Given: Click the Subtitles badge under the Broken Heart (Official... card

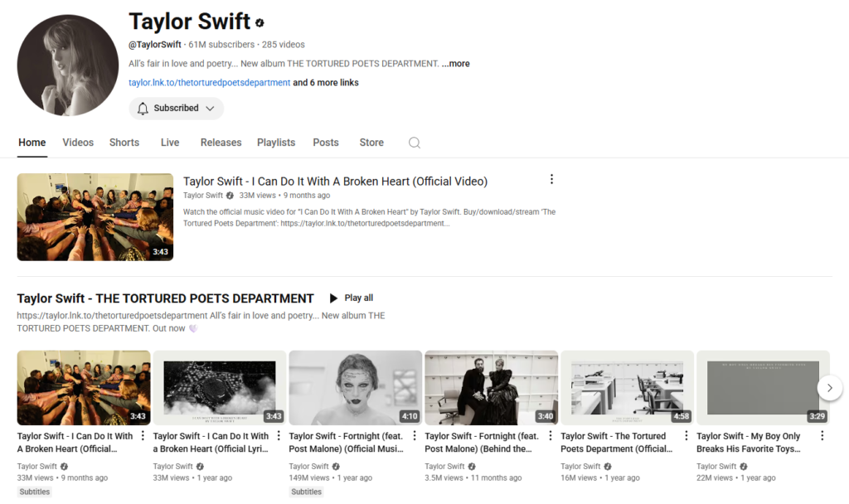Looking at the screenshot, I should click(35, 492).
